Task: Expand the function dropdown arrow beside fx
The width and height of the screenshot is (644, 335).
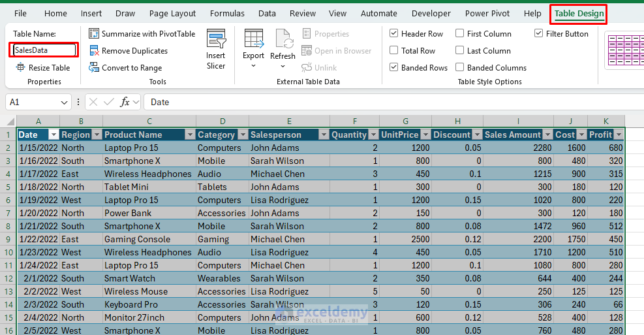Action: (x=136, y=102)
